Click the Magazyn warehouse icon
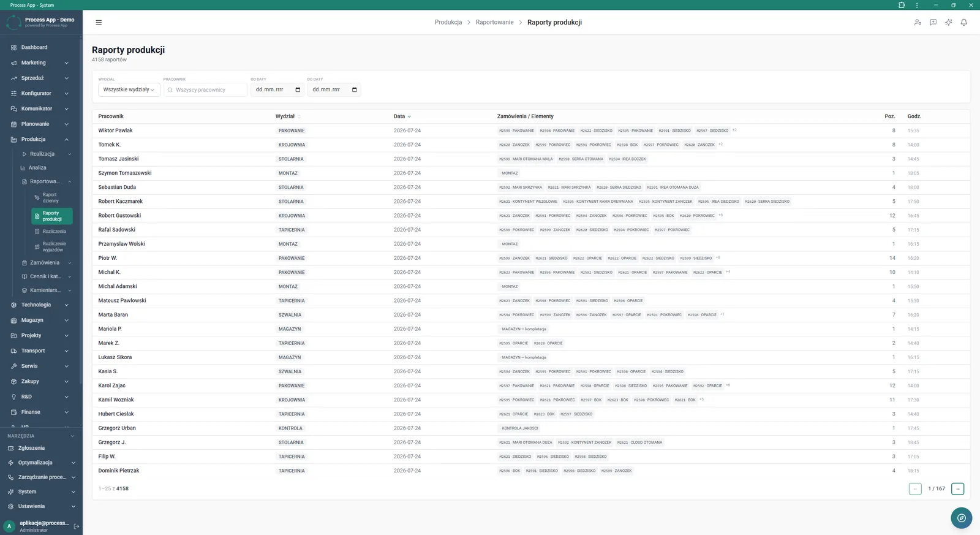This screenshot has width=980, height=535. click(x=13, y=320)
